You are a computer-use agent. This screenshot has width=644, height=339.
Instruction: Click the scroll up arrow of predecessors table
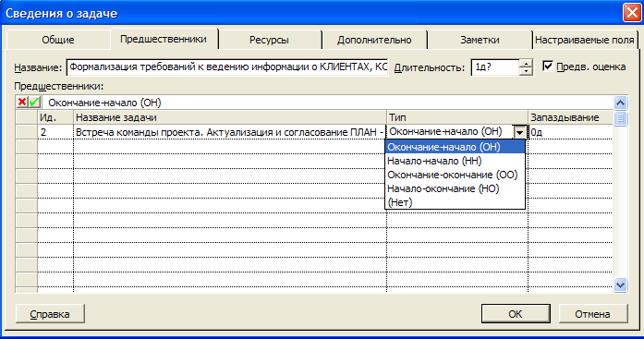(x=620, y=103)
